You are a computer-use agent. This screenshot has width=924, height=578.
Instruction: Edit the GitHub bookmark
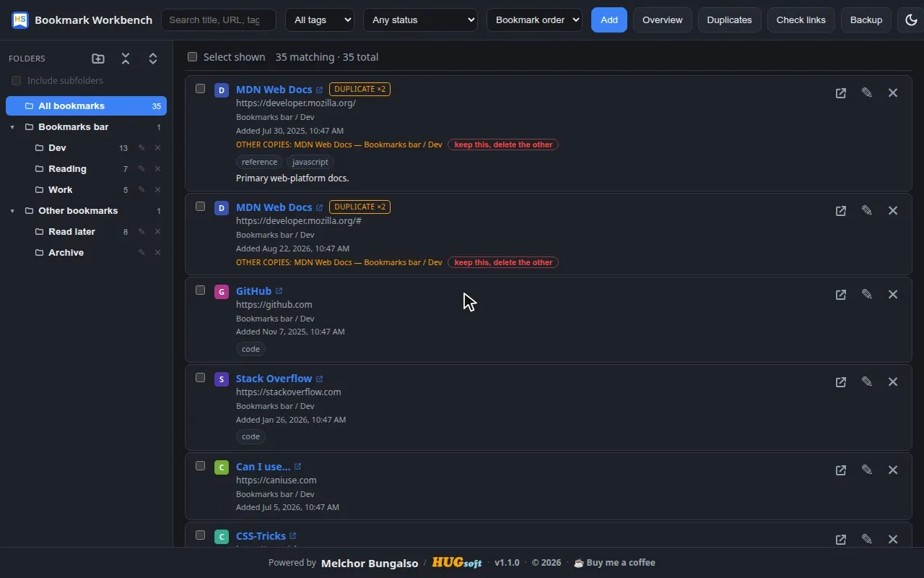click(867, 295)
